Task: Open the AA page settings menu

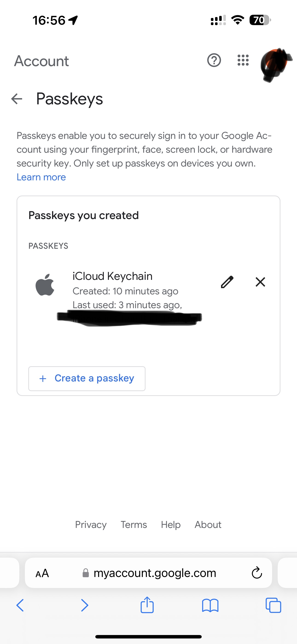Action: tap(42, 573)
